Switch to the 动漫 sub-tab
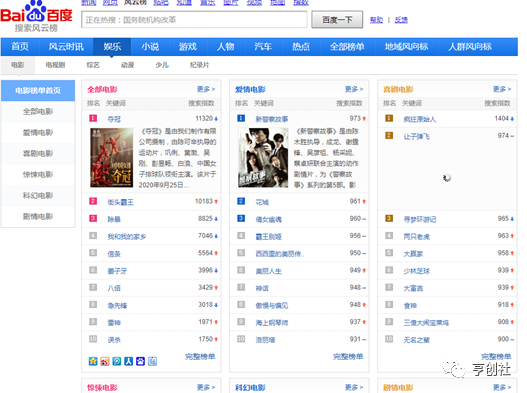 128,65
